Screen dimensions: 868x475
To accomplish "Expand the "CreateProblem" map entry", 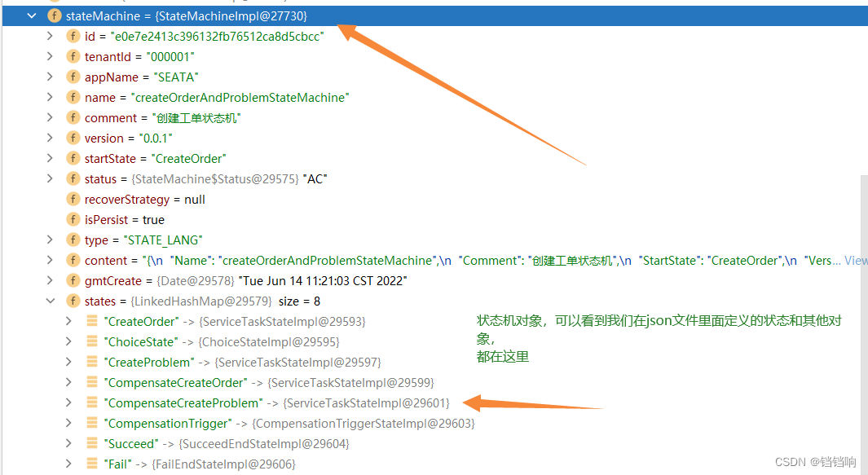I will tap(68, 362).
